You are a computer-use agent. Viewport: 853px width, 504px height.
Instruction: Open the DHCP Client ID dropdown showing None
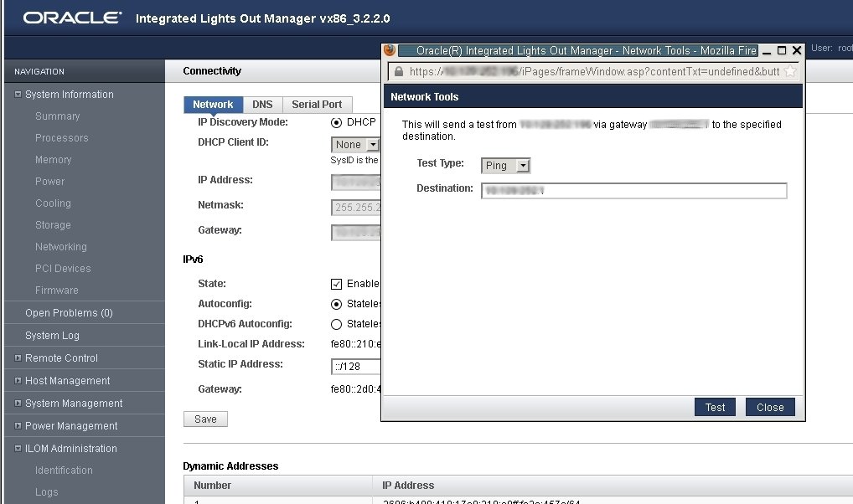click(355, 144)
